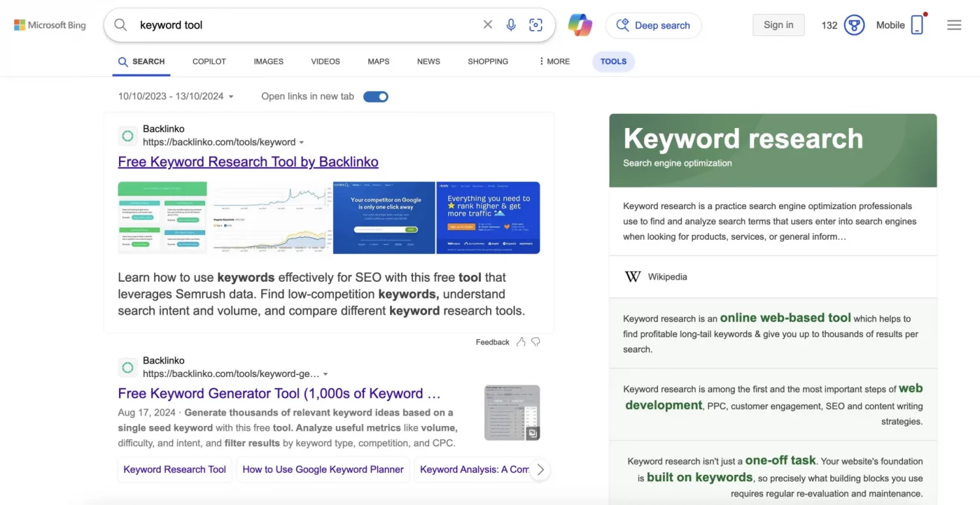Expand first Backlinko URL dropdown arrow
The height and width of the screenshot is (505, 980).
301,142
